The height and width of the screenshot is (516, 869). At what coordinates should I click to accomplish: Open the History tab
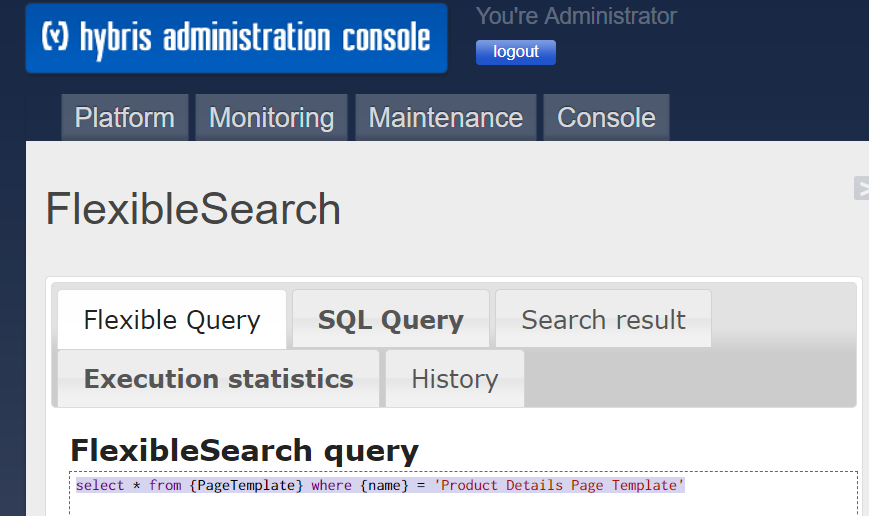[455, 379]
